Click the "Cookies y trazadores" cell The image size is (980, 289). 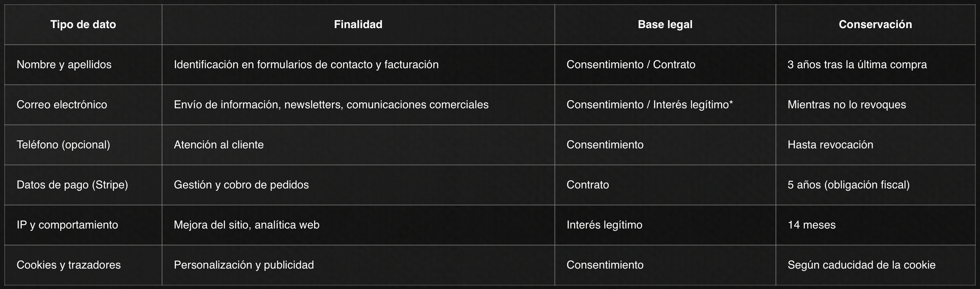(69, 265)
